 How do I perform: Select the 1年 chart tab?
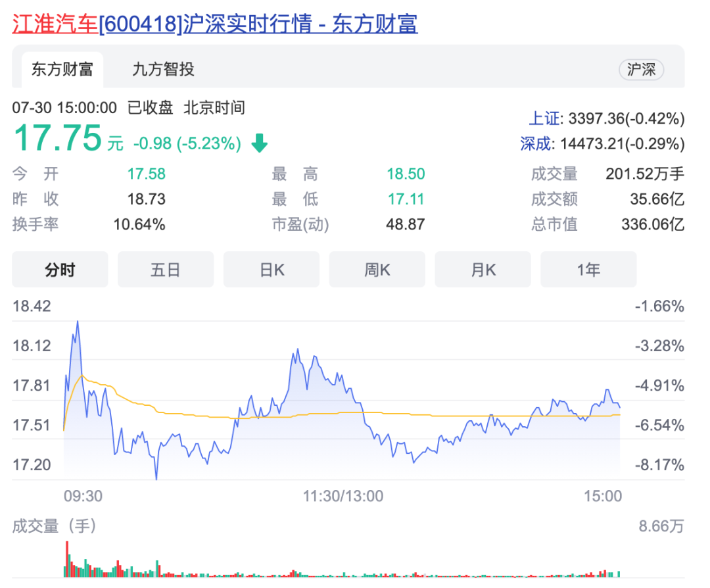(x=588, y=270)
